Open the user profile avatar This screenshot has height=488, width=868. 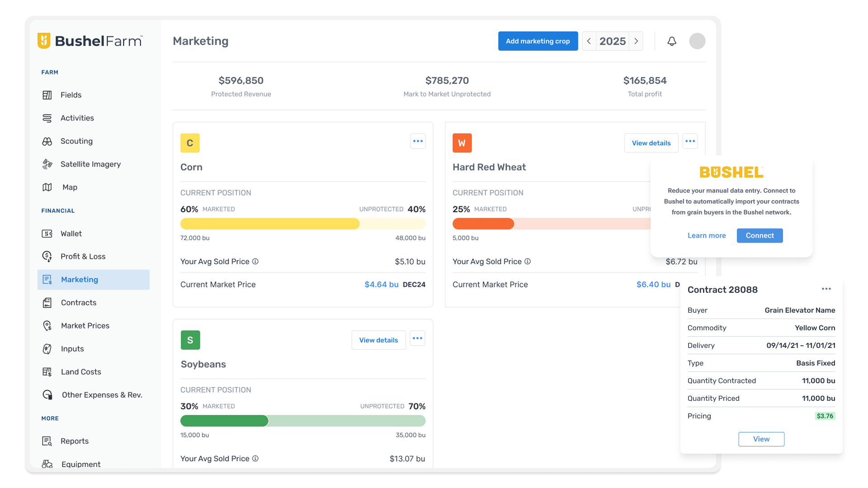(697, 41)
